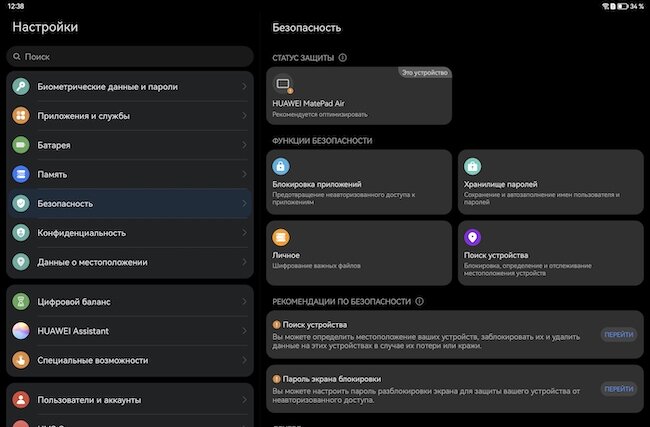Image resolution: width=650 pixels, height=427 pixels.
Task: Click the arrow next to Специальные возможности
Action: [x=244, y=360]
